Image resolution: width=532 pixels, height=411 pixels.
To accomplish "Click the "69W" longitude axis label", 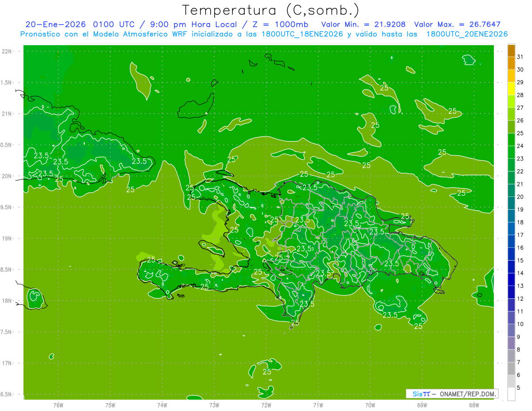I will (x=422, y=405).
